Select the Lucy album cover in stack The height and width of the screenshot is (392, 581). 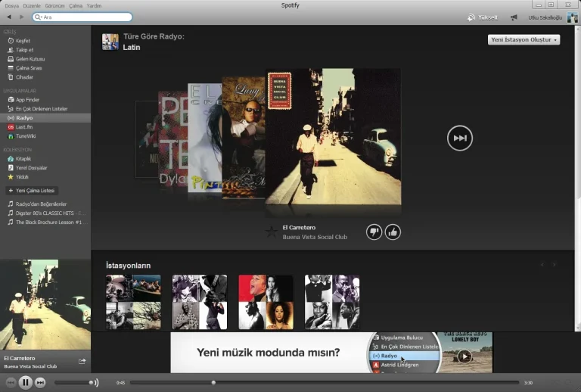click(x=244, y=137)
